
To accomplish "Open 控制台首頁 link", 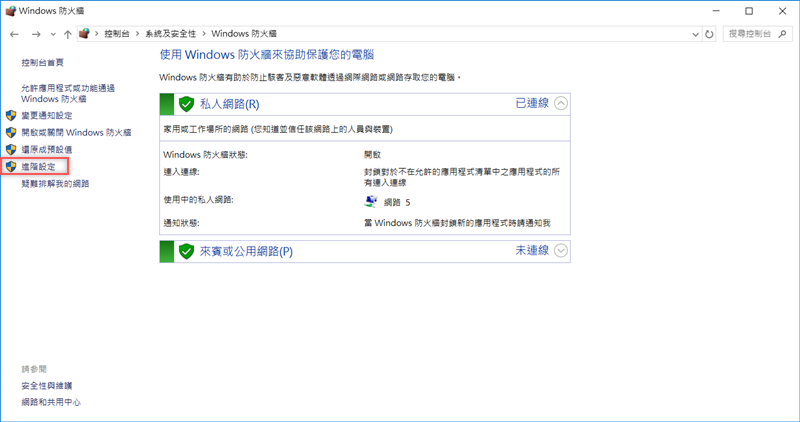I will 42,62.
